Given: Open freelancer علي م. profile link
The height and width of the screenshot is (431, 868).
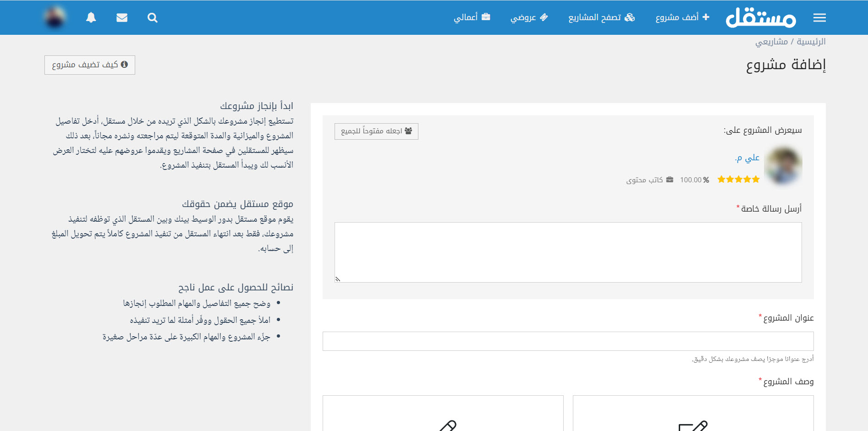Looking at the screenshot, I should (747, 158).
